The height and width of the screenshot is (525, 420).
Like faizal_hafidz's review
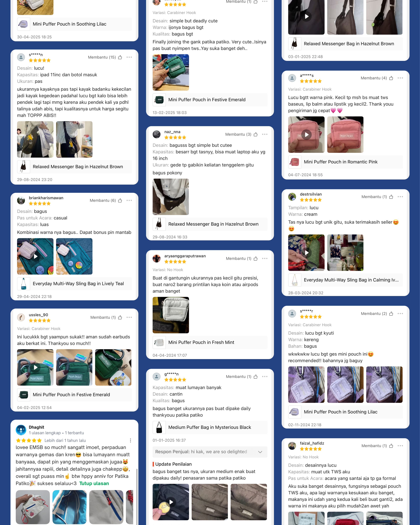pos(391,446)
